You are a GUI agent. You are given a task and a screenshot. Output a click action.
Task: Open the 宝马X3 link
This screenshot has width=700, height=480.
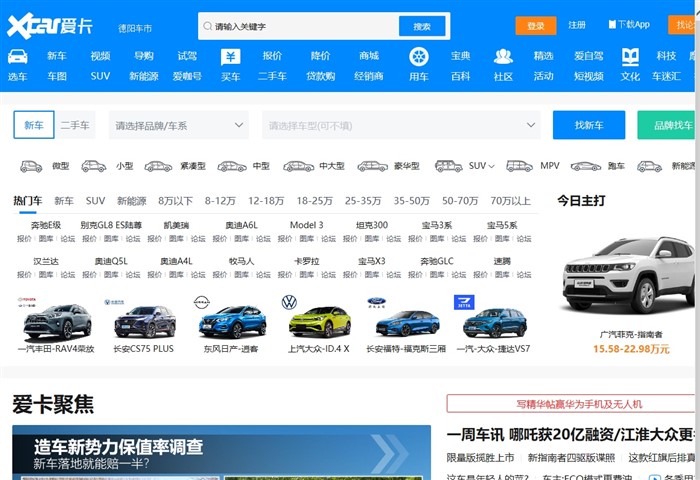(x=372, y=261)
